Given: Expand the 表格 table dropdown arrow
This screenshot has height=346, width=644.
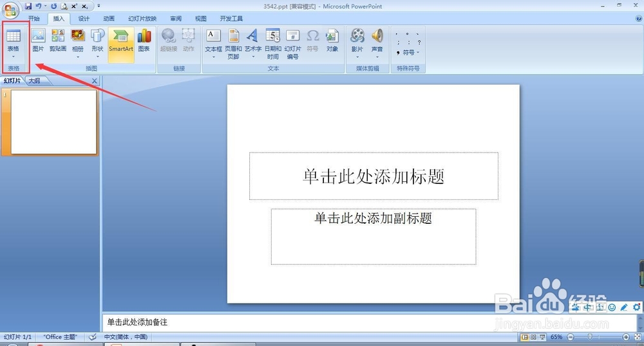Looking at the screenshot, I should pyautogui.click(x=13, y=57).
